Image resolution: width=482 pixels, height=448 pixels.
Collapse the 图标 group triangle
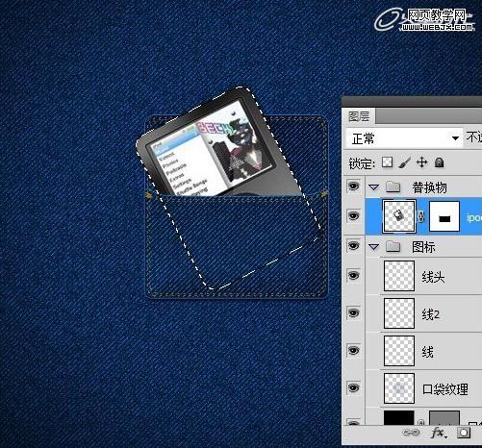tap(374, 247)
